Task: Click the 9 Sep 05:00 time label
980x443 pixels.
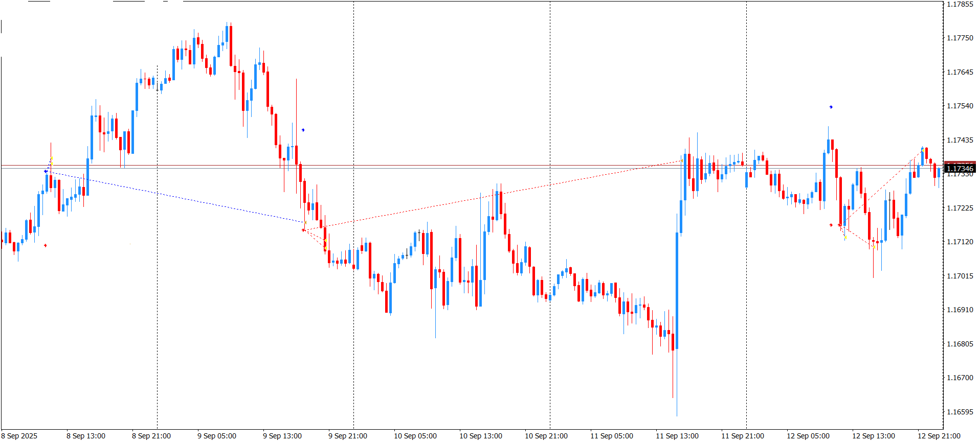Action: 217,436
